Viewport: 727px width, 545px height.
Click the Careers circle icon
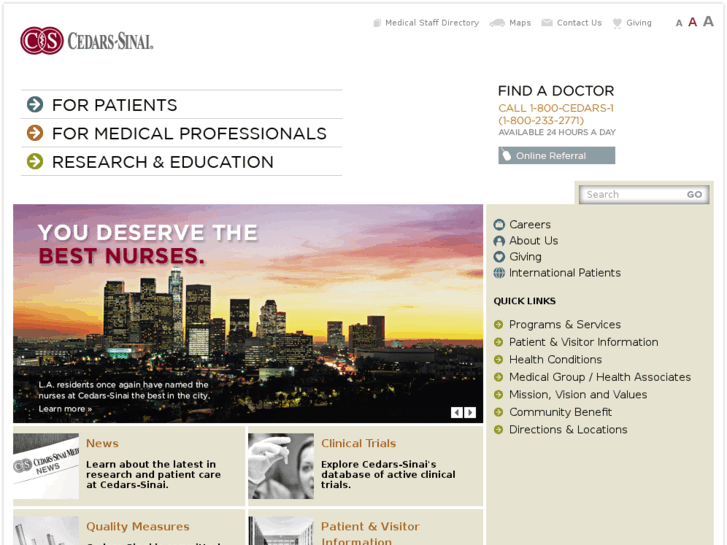point(499,224)
